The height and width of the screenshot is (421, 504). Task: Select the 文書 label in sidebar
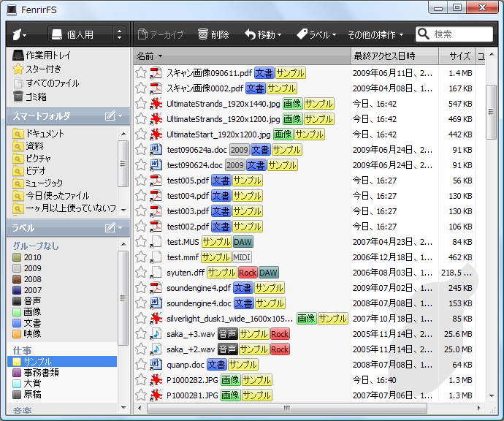click(27, 323)
